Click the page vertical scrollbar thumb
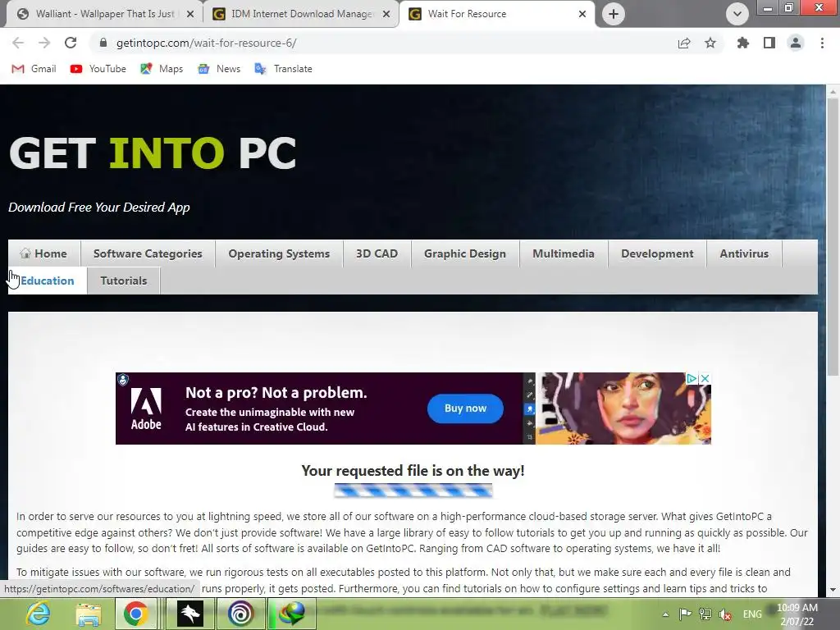Screen dimensions: 840x630 pyautogui.click(x=833, y=235)
